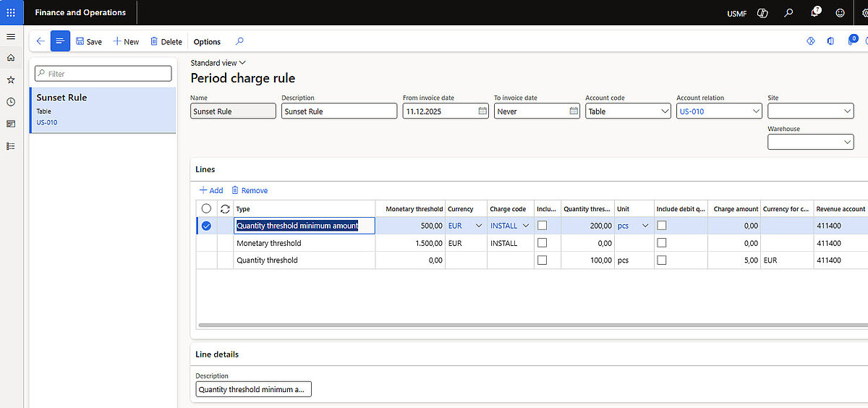Save the period charge rule

click(88, 41)
